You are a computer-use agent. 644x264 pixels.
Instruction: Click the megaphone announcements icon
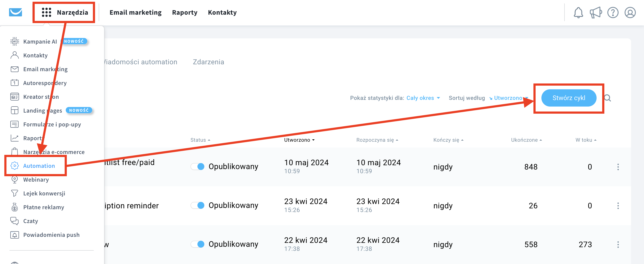[596, 13]
